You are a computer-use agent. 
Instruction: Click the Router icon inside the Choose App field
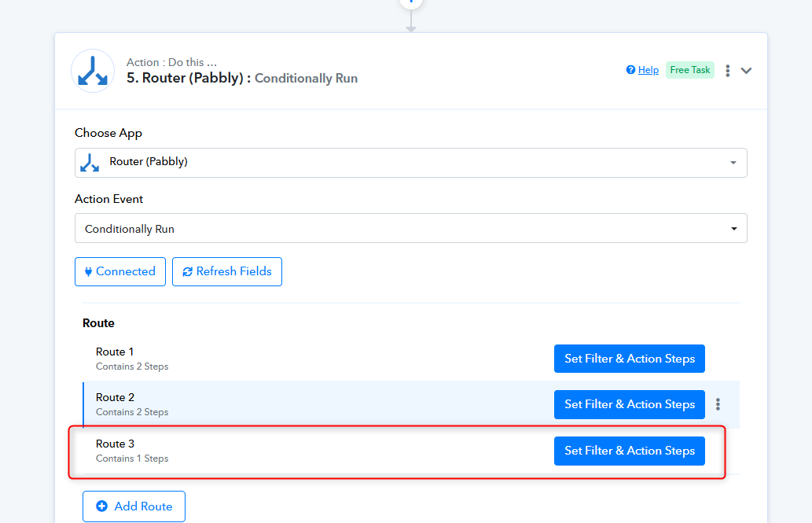[x=90, y=163]
